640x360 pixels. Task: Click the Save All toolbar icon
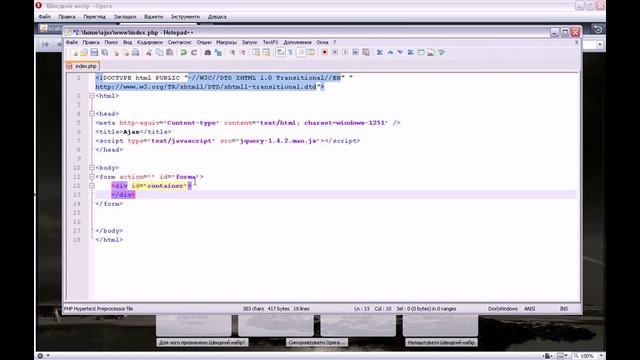(x=104, y=53)
